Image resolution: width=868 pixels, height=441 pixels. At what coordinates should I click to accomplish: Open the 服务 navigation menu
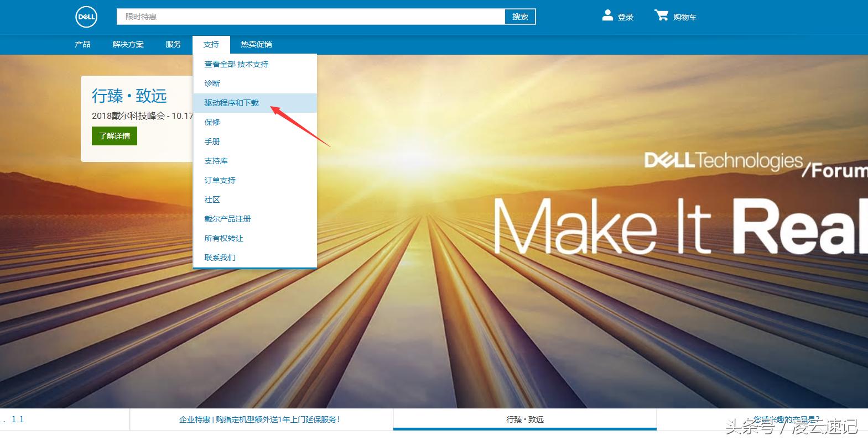(173, 44)
